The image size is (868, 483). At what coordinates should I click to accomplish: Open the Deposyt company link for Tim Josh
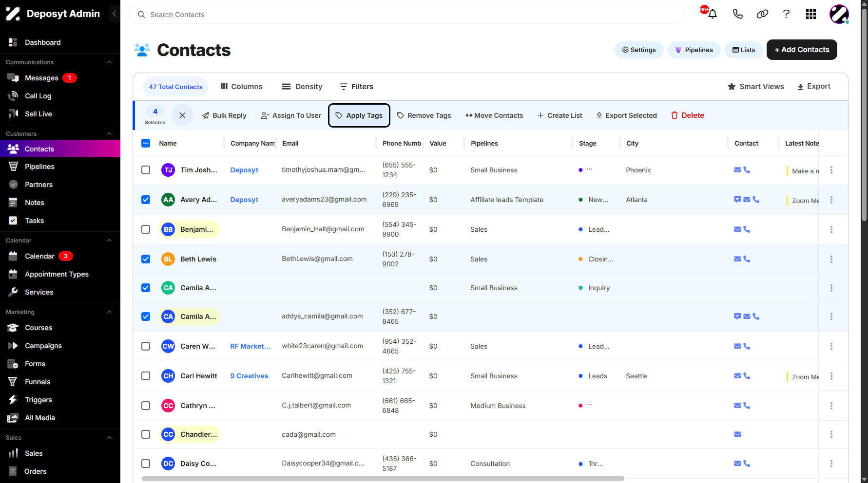pyautogui.click(x=244, y=170)
